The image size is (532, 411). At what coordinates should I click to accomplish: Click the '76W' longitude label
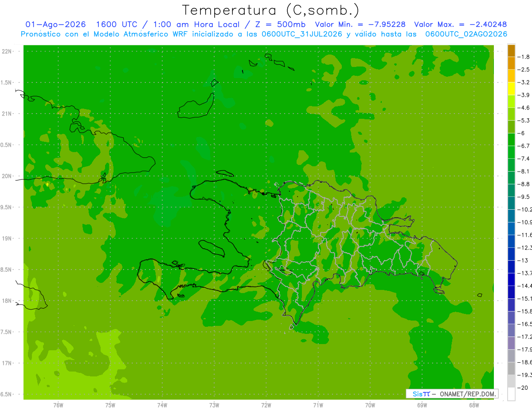click(58, 405)
